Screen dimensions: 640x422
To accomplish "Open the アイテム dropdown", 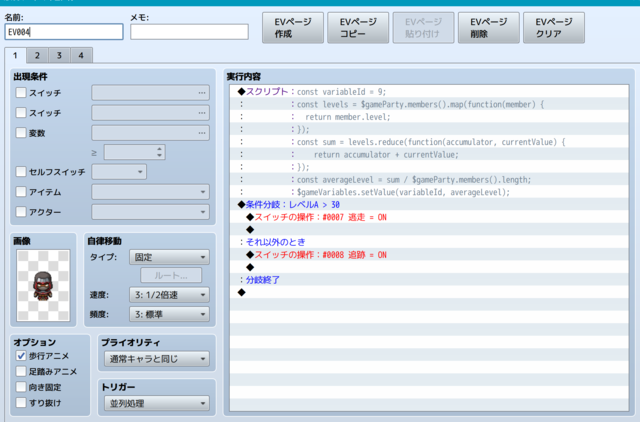I will point(151,191).
